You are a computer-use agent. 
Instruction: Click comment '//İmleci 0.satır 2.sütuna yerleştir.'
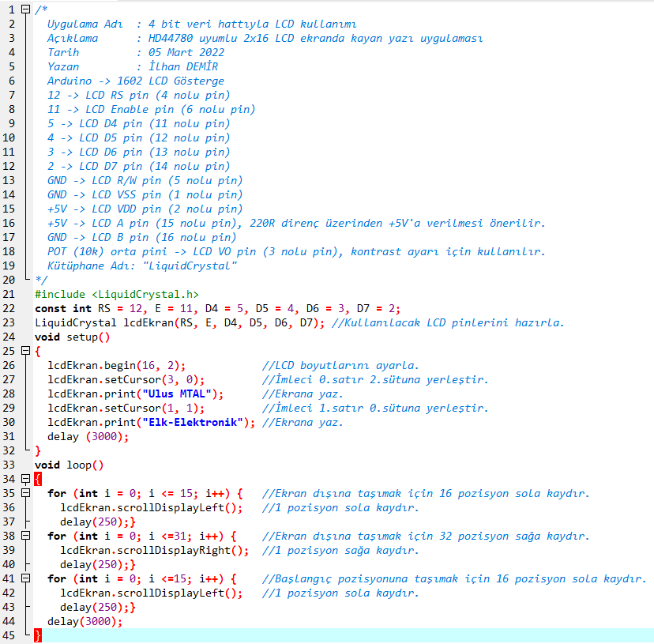(x=375, y=380)
